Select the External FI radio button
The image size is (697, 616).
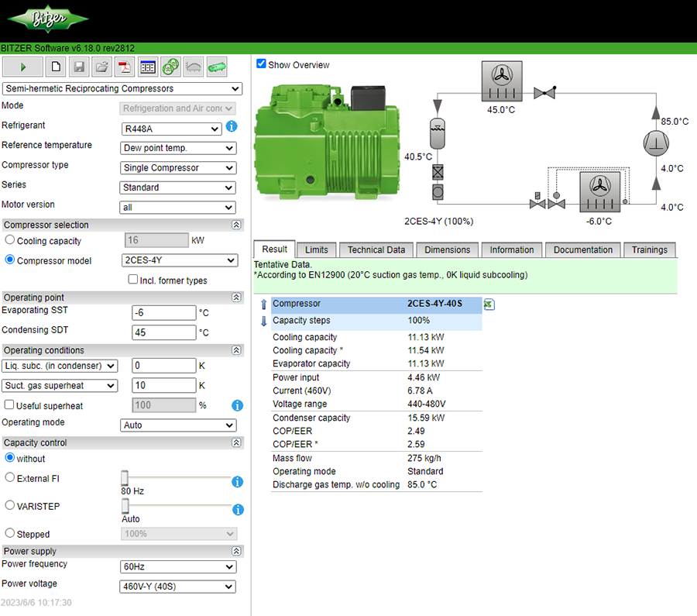pyautogui.click(x=10, y=477)
